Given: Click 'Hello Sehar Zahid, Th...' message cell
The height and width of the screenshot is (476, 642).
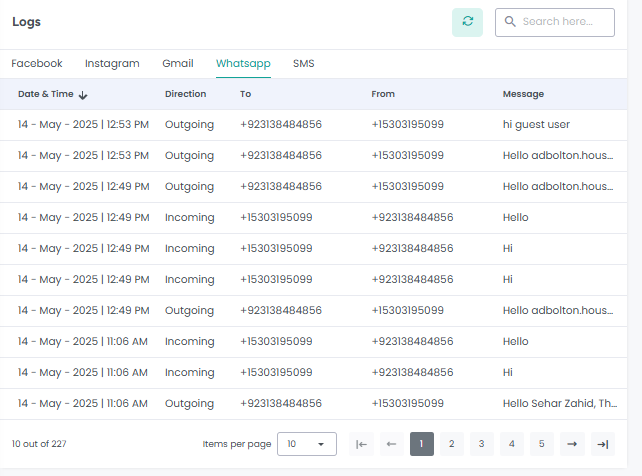Looking at the screenshot, I should pos(560,404).
